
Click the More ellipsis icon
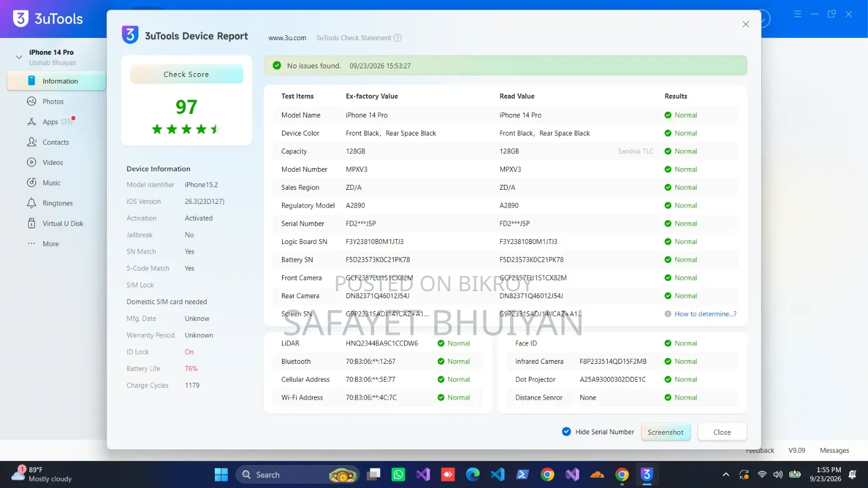pos(31,243)
